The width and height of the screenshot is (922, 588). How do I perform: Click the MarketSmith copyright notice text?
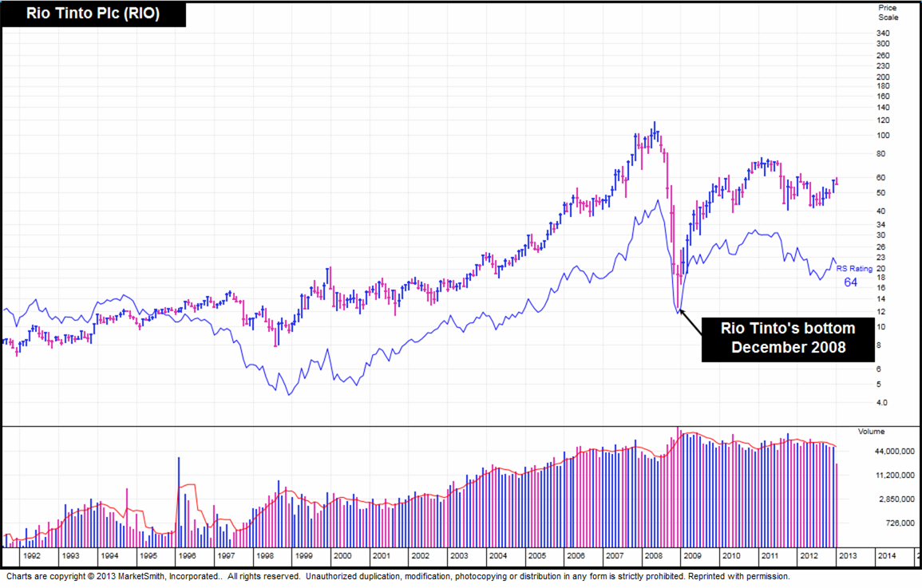398,576
